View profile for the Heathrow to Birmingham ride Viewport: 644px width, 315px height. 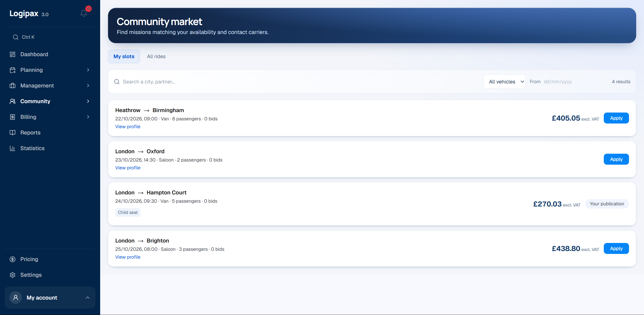[128, 127]
